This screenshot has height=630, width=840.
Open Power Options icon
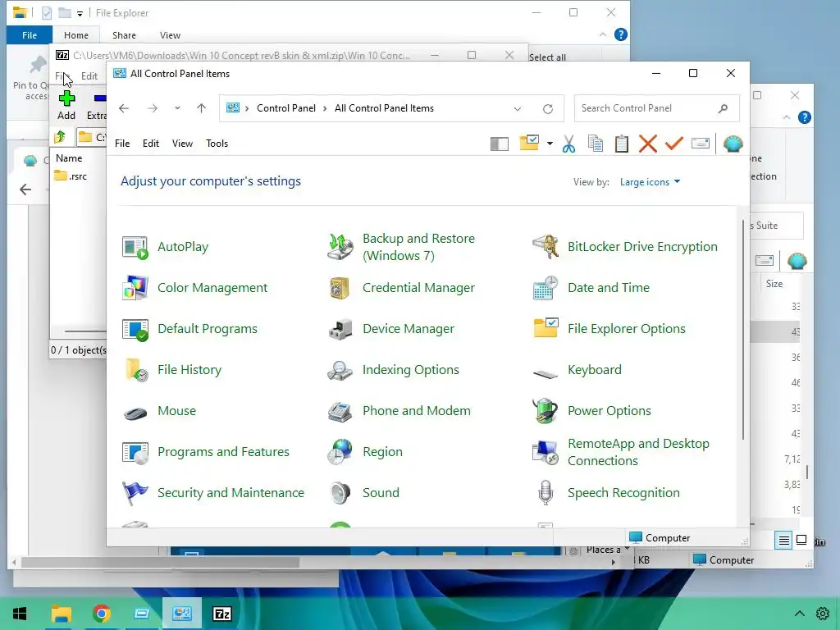(x=545, y=411)
